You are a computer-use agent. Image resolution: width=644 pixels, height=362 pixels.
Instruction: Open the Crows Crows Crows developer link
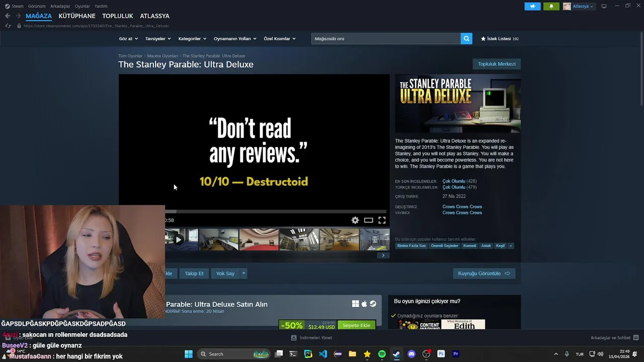462,207
